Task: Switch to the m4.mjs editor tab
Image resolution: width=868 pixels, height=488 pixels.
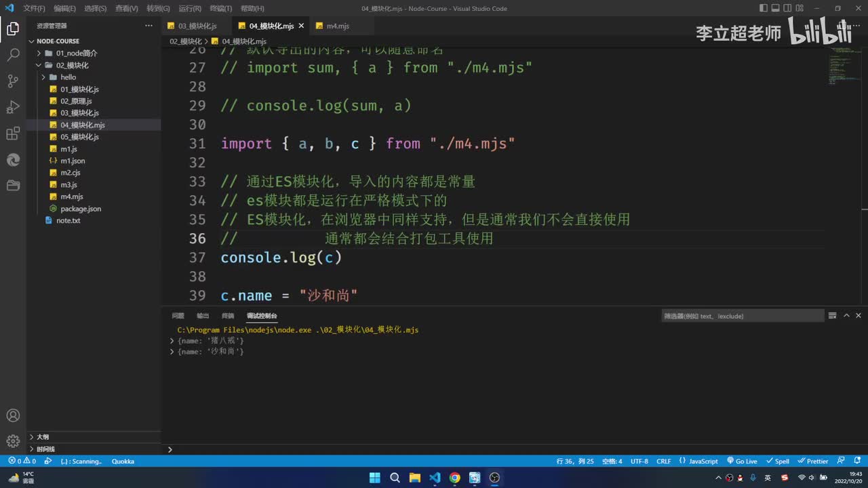Action: [x=338, y=26]
